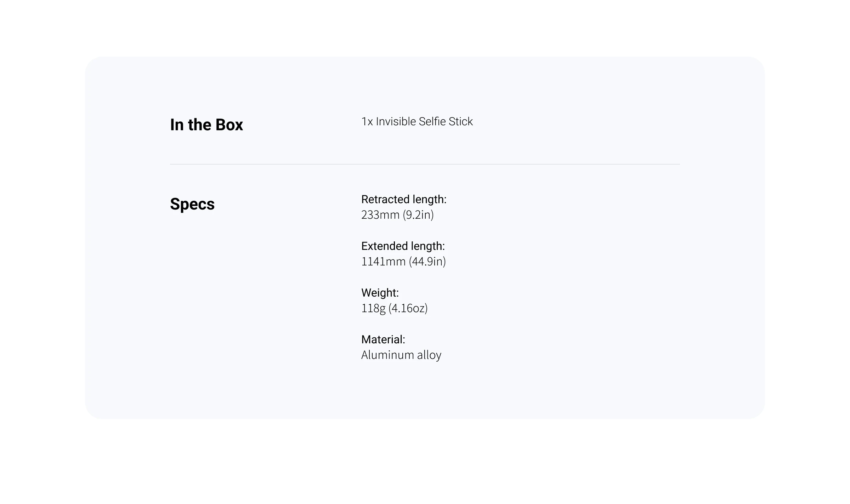Click the '1x' quantity prefix

click(x=367, y=122)
